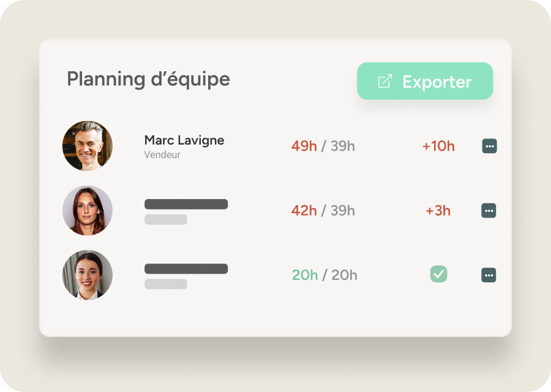This screenshot has height=392, width=551.
Task: Select Marc Lavigne's profile photo
Action: (88, 146)
